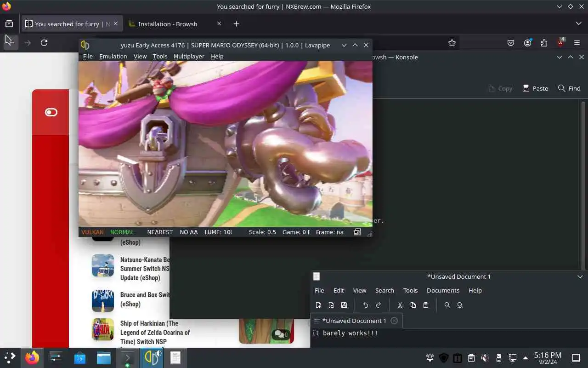Open System Settings from the taskbar
Image resolution: width=588 pixels, height=368 pixels.
(x=56, y=357)
